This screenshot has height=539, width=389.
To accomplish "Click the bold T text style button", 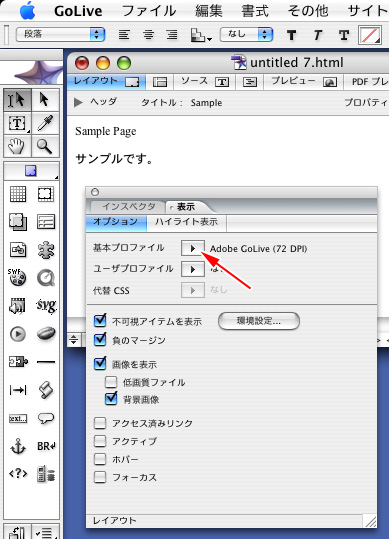I will click(291, 35).
